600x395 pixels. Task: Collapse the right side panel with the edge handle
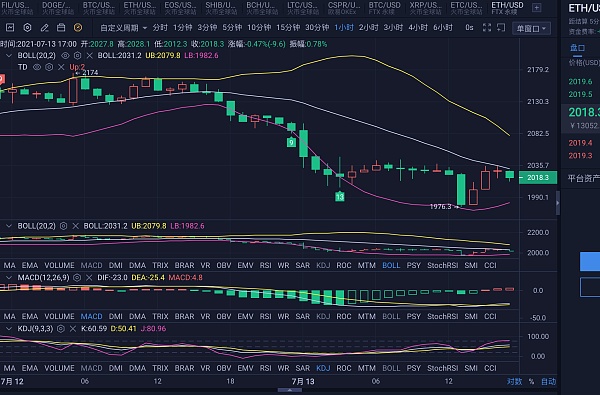pyautogui.click(x=558, y=203)
